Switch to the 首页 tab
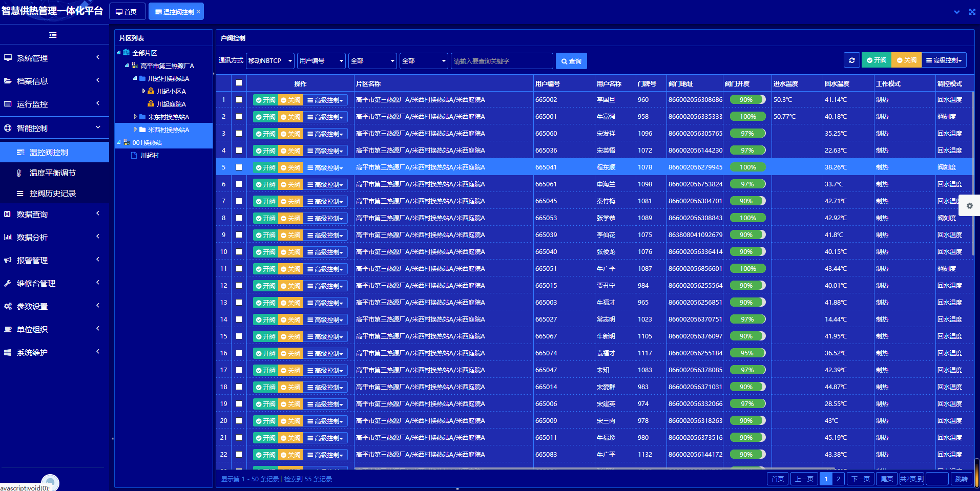The width and height of the screenshot is (980, 491). tap(127, 12)
